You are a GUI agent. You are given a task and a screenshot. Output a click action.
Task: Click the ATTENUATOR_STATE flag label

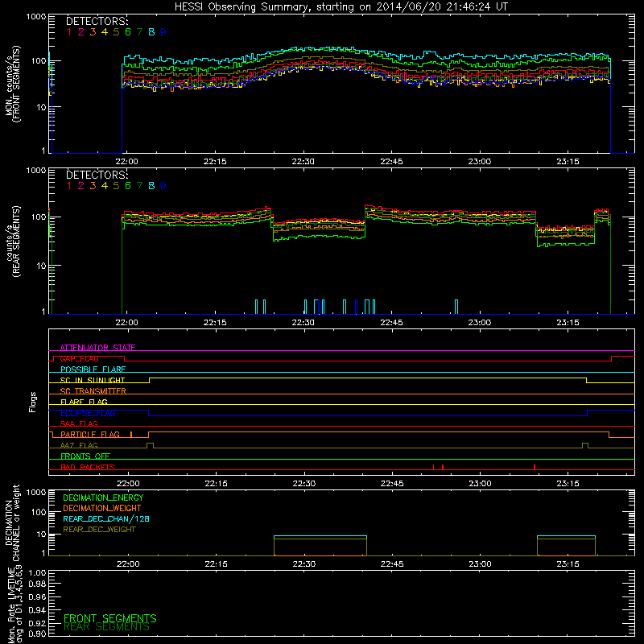(97, 348)
